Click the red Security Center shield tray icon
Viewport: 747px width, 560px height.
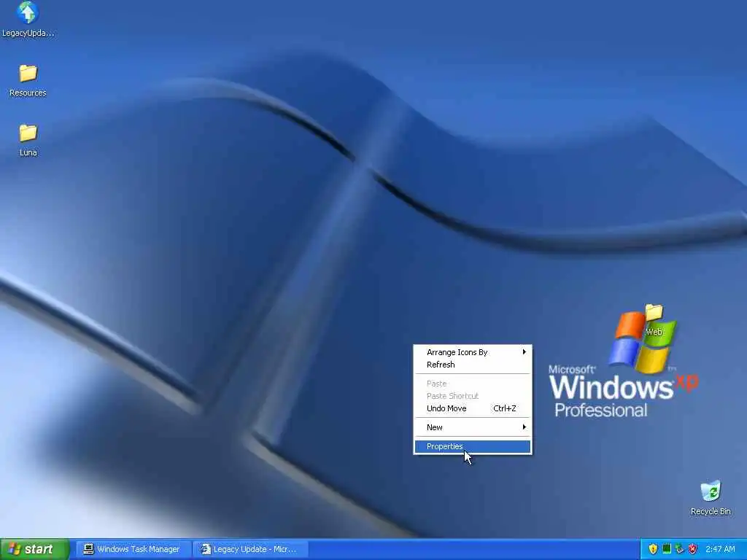(x=693, y=549)
